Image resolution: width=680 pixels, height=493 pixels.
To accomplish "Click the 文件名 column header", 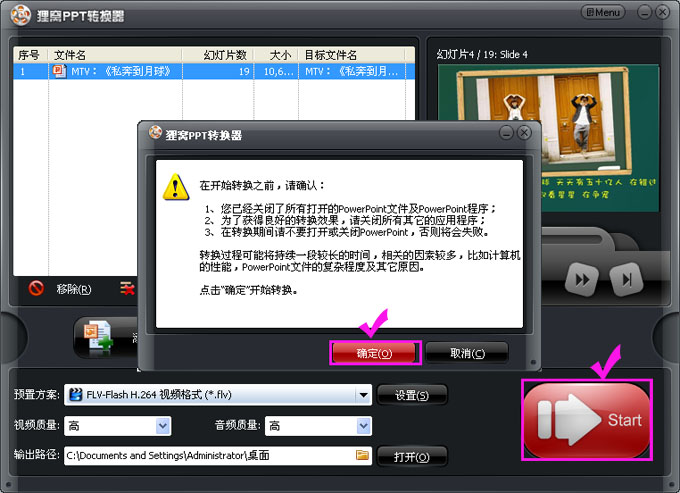I will click(70, 55).
